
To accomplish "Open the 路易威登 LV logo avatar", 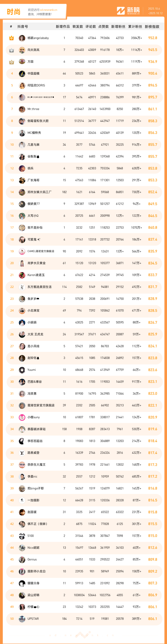I will 22,453.
